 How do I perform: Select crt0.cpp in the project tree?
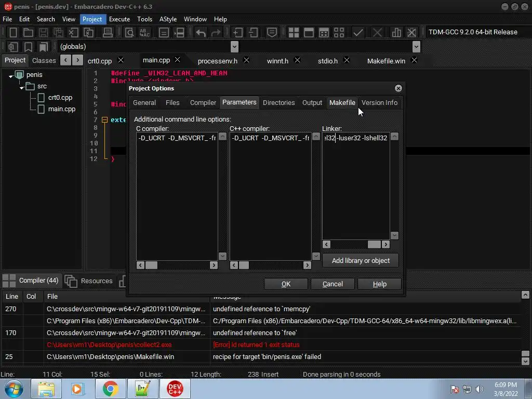click(60, 98)
